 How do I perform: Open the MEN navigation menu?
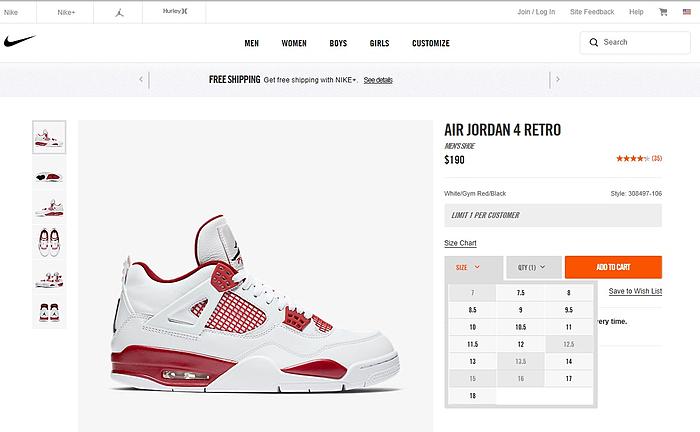point(251,43)
